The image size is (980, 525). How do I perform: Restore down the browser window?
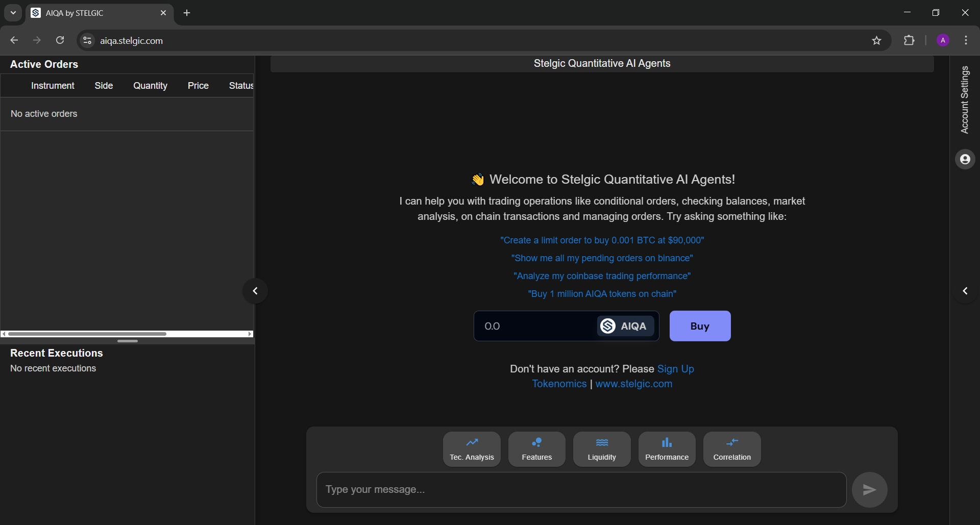pyautogui.click(x=936, y=13)
